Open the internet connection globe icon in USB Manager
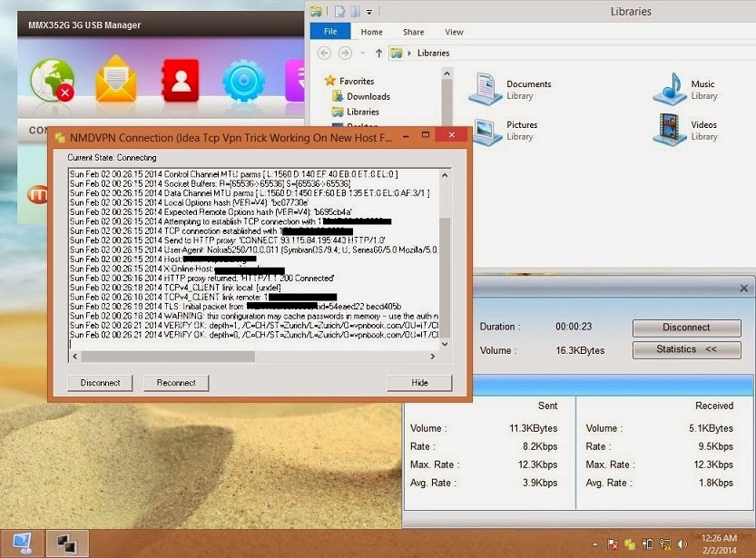 [53, 81]
